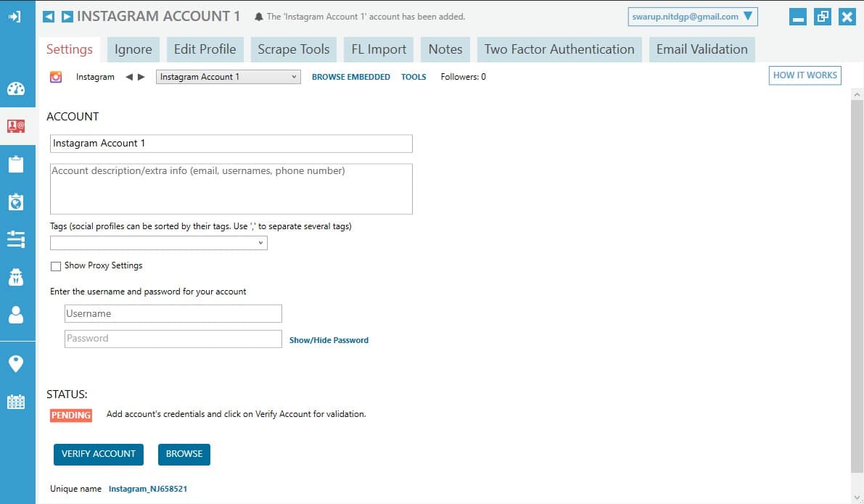Open the Email Validation tab
This screenshot has width=864, height=504.
702,49
